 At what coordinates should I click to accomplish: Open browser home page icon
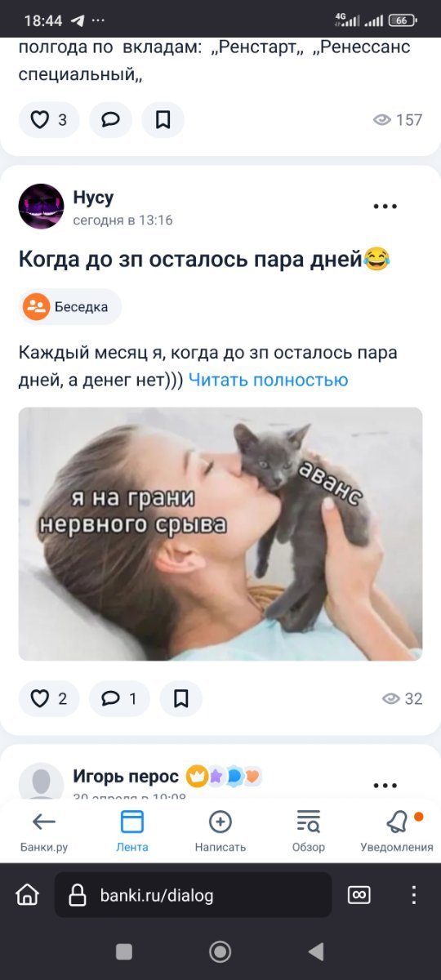[x=27, y=895]
